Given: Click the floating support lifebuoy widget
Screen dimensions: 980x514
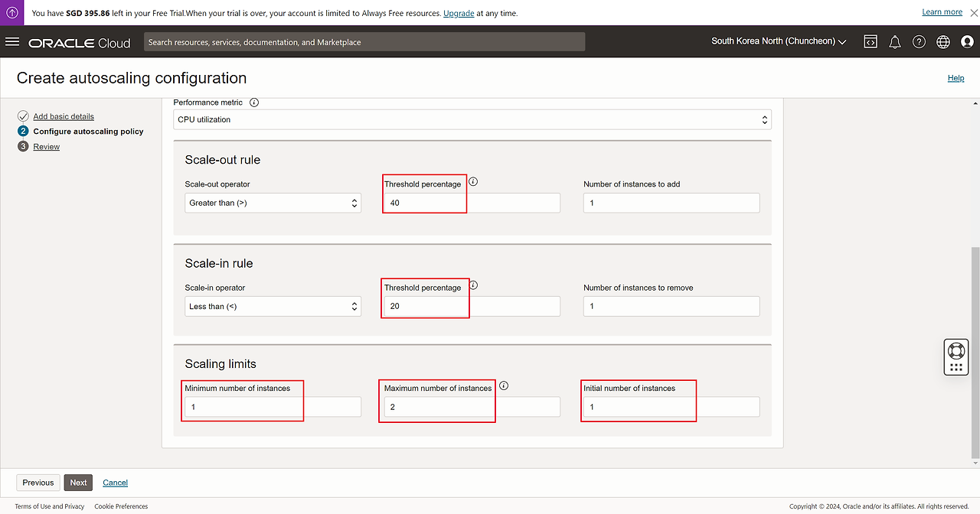Looking at the screenshot, I should click(955, 351).
